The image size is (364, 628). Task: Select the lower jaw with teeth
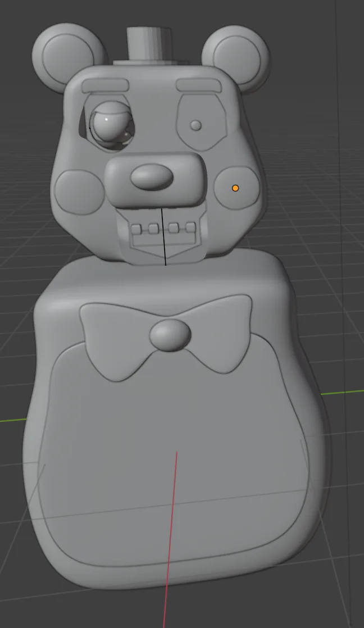(163, 236)
